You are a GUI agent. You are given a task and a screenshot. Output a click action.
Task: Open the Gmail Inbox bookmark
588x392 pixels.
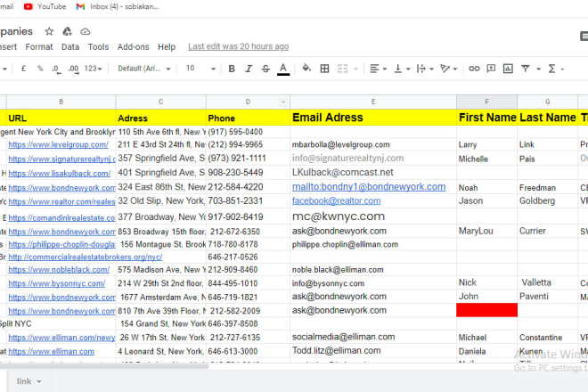[118, 6]
